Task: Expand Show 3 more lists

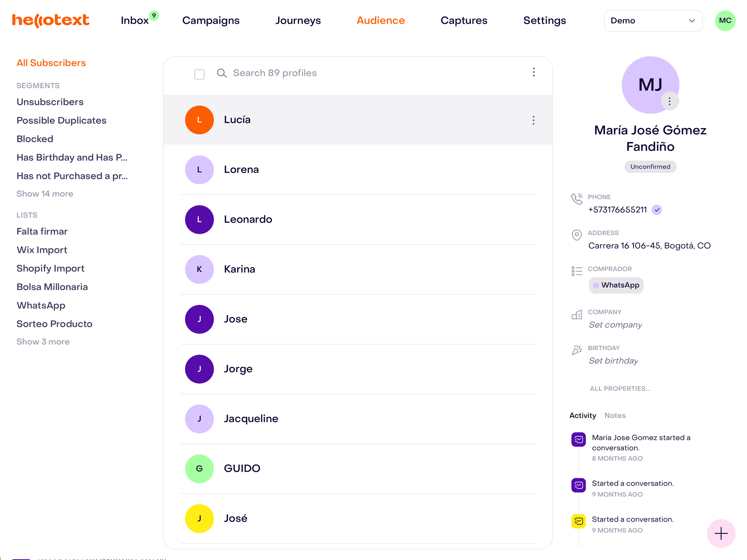Action: [x=43, y=342]
